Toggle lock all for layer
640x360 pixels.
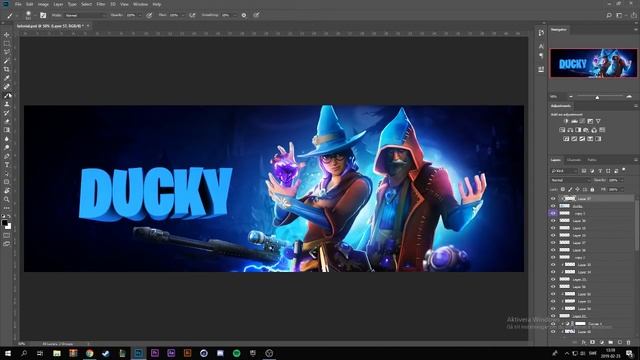[592, 189]
